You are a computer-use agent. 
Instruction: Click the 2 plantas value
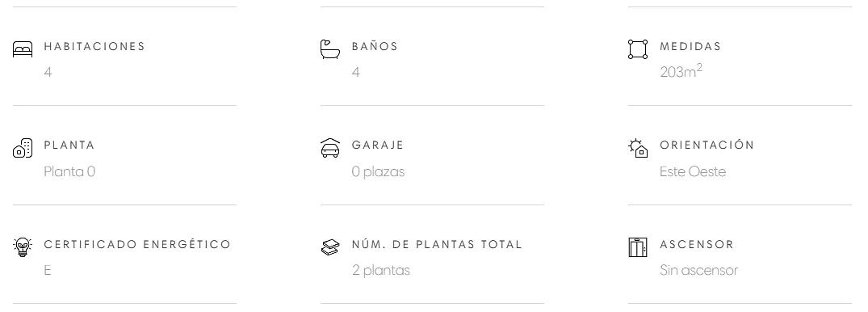[x=381, y=271]
